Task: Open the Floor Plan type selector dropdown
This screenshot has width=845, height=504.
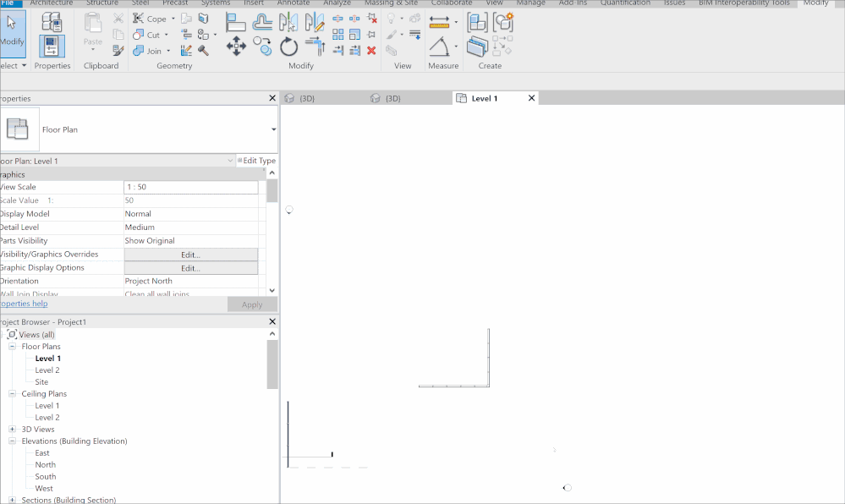Action: coord(273,130)
